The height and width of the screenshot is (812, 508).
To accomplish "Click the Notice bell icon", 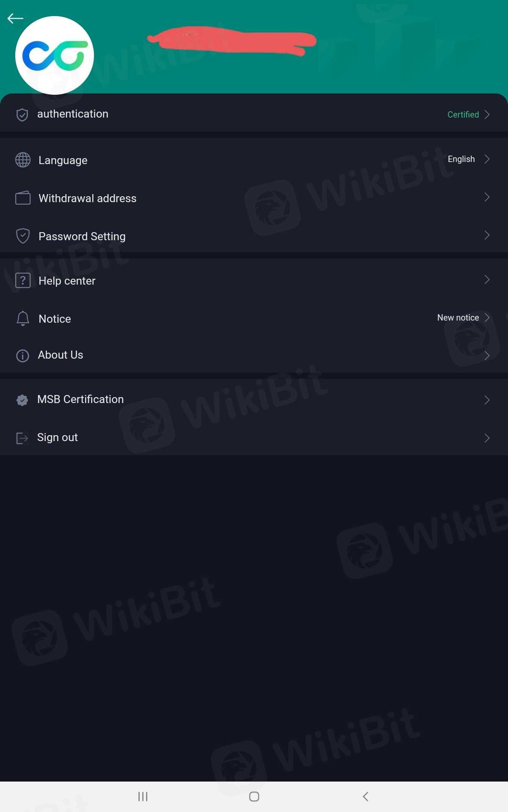I will pyautogui.click(x=23, y=318).
